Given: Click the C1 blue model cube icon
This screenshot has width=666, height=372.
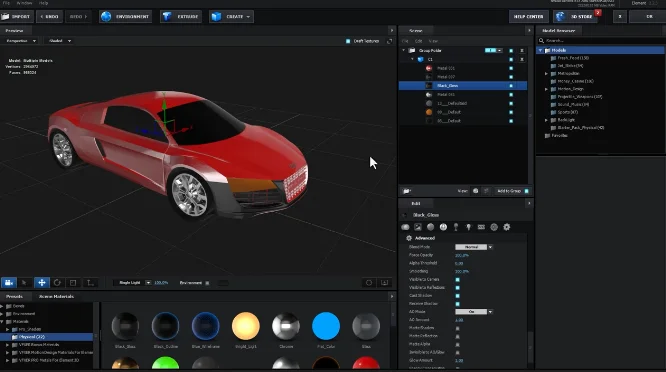Looking at the screenshot, I should [x=421, y=59].
